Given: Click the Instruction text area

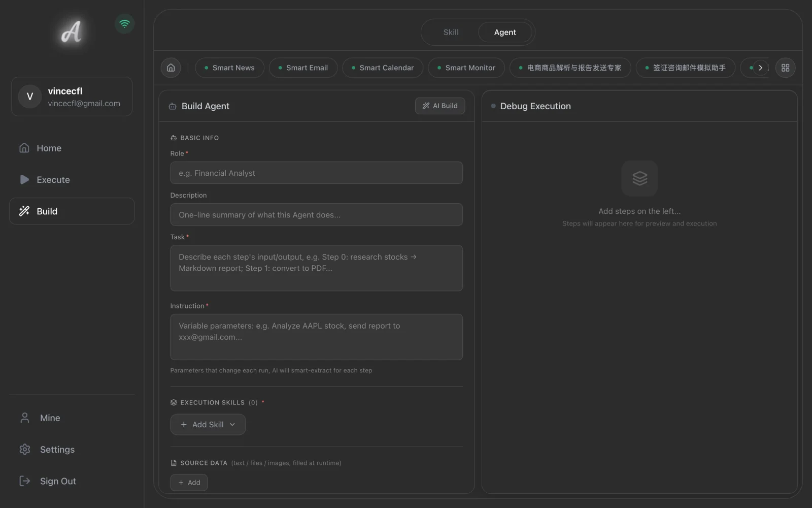Looking at the screenshot, I should pos(316,337).
